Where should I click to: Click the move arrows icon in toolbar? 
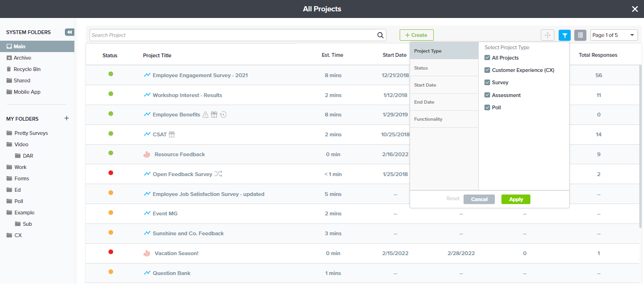[547, 35]
